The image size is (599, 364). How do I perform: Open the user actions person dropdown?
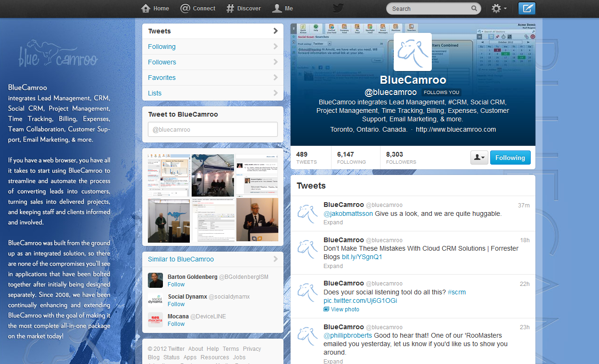[479, 158]
